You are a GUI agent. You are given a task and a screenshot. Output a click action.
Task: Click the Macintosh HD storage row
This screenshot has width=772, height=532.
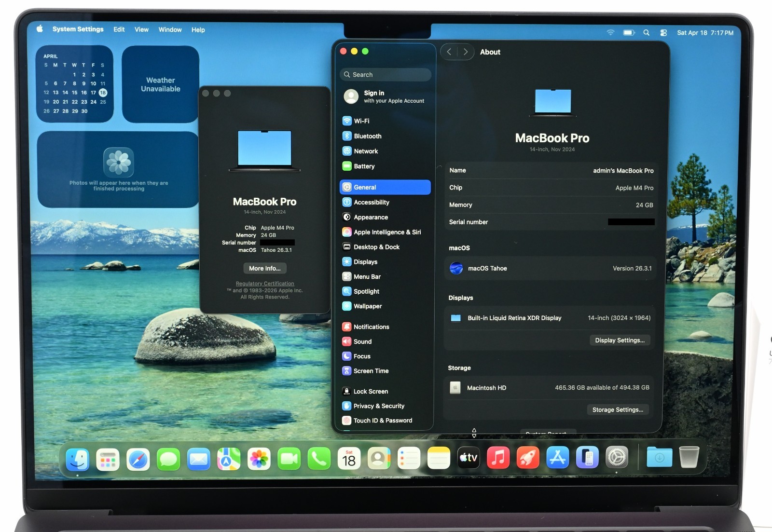tap(550, 387)
